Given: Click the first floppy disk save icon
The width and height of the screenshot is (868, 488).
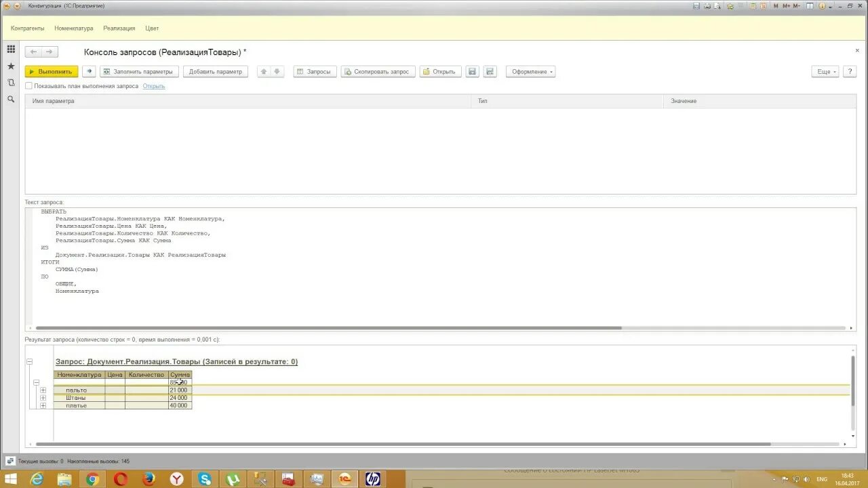Looking at the screenshot, I should coord(473,71).
